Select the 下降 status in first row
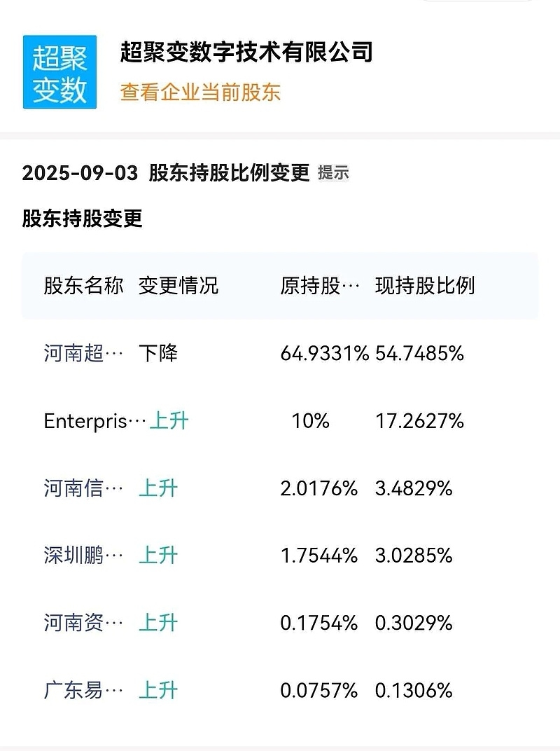Screen dimensions: 560x751 (158, 354)
